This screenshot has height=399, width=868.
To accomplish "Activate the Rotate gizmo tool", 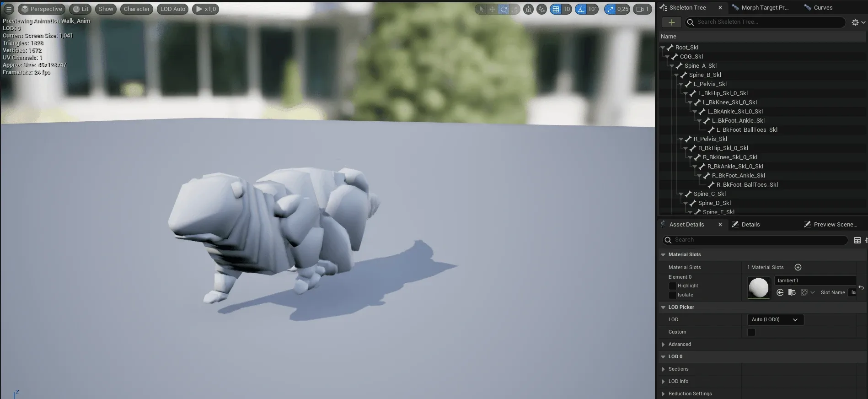I will (504, 9).
